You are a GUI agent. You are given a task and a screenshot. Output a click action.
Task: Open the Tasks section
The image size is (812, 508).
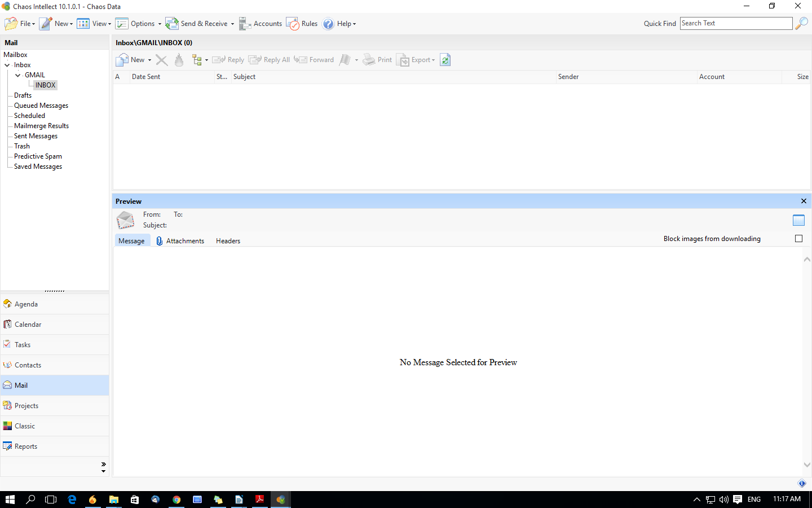click(x=55, y=345)
